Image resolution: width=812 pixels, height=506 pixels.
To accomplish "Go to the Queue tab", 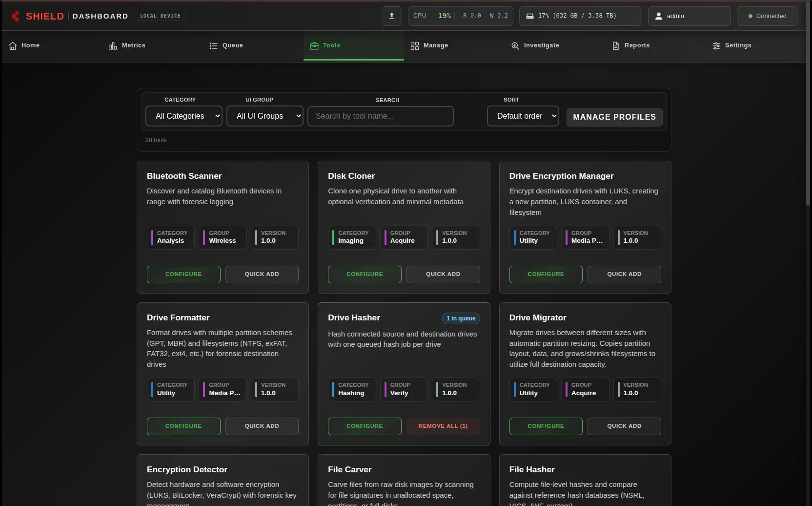I will point(253,45).
